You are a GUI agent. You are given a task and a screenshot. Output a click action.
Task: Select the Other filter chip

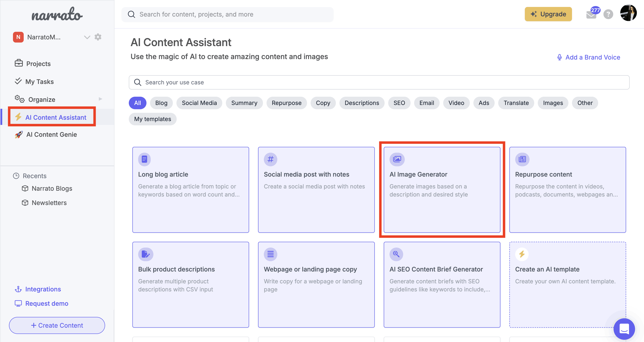pos(585,103)
